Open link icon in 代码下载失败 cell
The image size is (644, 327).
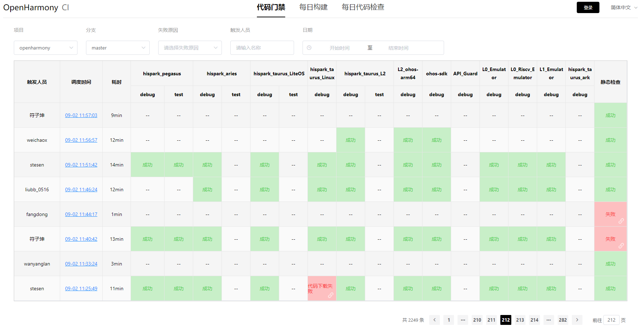click(x=330, y=295)
